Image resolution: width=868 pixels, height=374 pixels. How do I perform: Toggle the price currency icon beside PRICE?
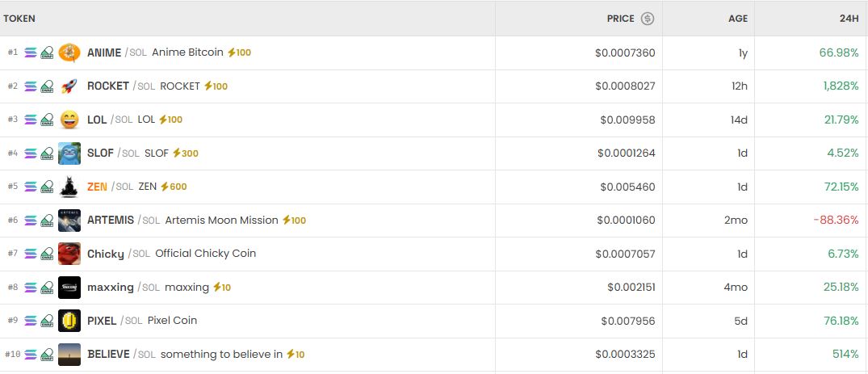648,19
